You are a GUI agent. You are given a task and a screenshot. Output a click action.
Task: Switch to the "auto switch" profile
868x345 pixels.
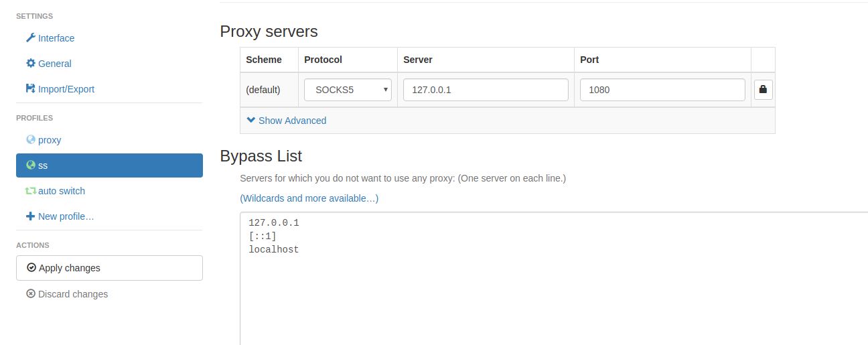coord(62,191)
